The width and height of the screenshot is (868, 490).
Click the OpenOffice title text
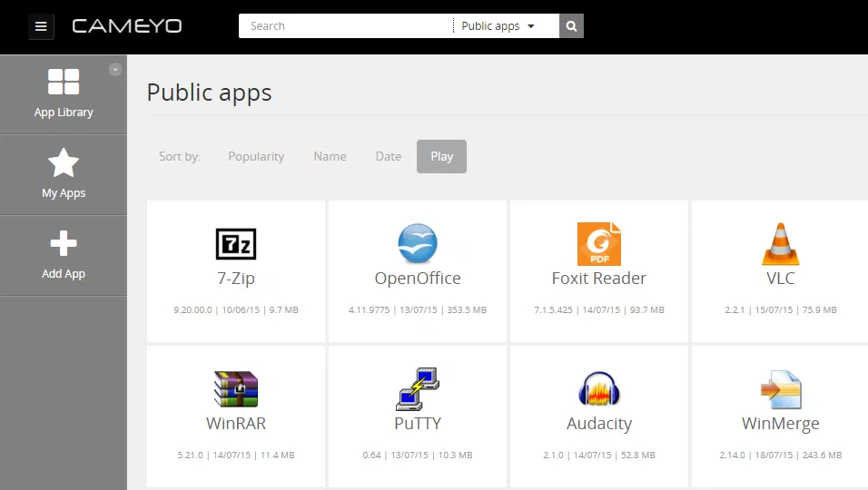pos(418,279)
